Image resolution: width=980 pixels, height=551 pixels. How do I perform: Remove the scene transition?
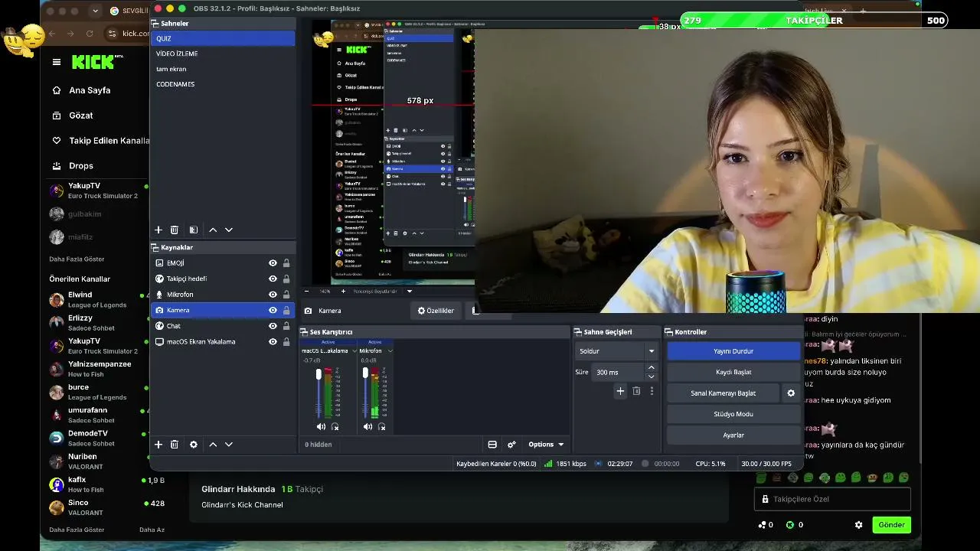636,391
